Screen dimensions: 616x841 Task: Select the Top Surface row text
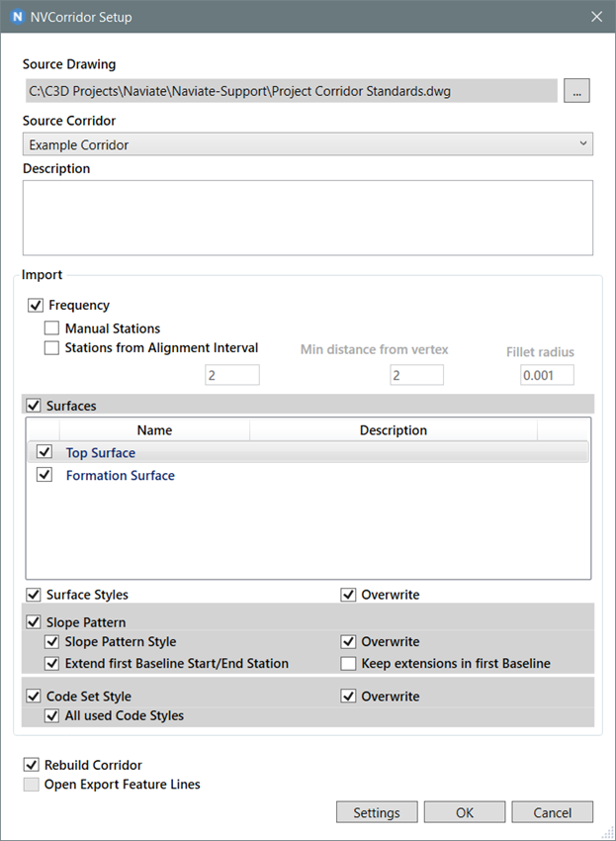point(101,453)
